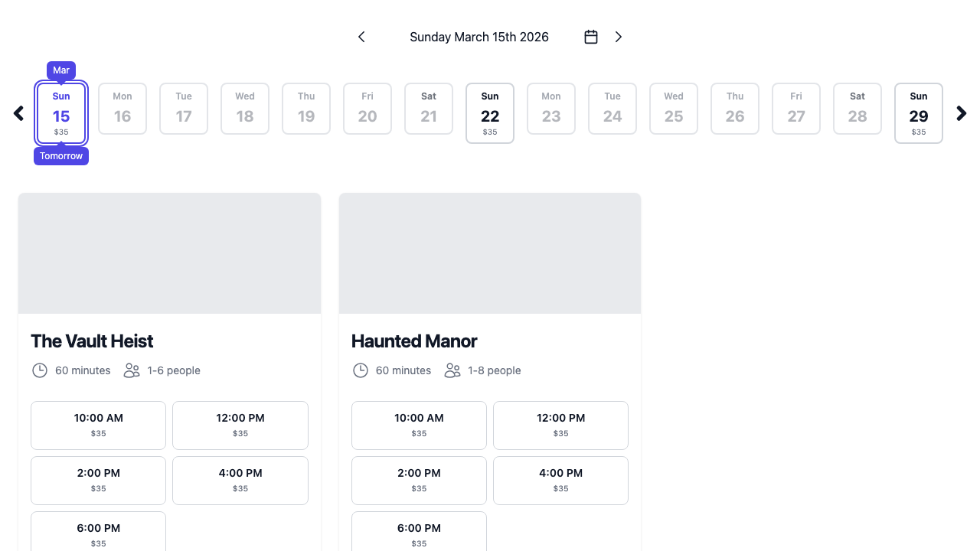Image resolution: width=980 pixels, height=551 pixels.
Task: Click the clock icon on Haunted Manor
Action: tap(361, 370)
